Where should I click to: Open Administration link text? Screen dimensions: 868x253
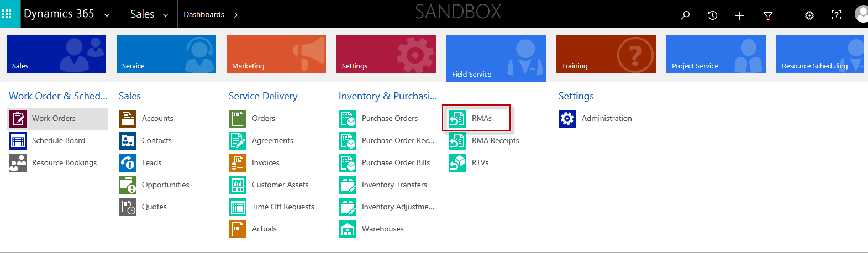(x=607, y=118)
